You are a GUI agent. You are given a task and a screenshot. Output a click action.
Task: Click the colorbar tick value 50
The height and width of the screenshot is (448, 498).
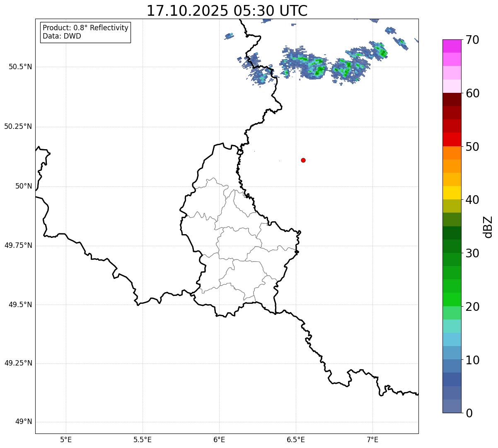click(x=472, y=147)
